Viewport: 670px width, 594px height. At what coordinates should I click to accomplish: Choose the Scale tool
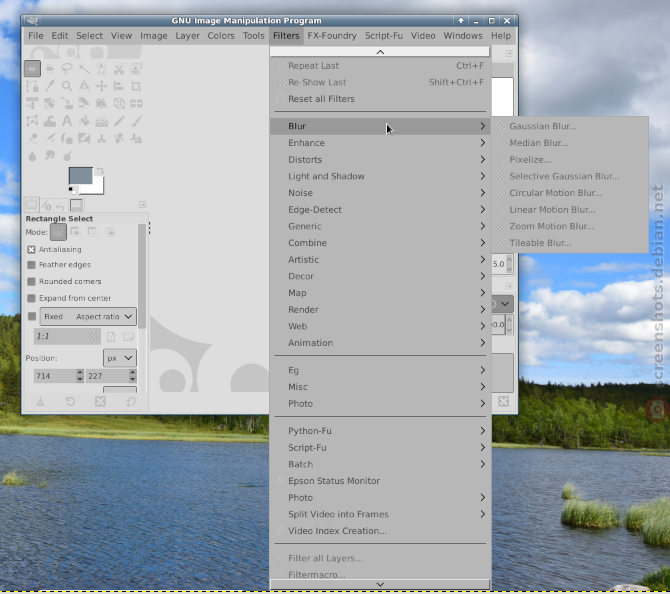(67, 103)
